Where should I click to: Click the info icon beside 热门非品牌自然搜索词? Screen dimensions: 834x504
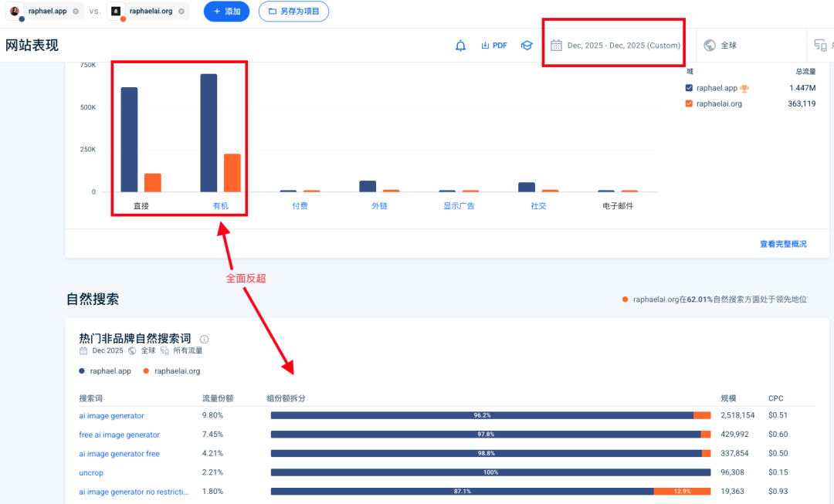[204, 339]
